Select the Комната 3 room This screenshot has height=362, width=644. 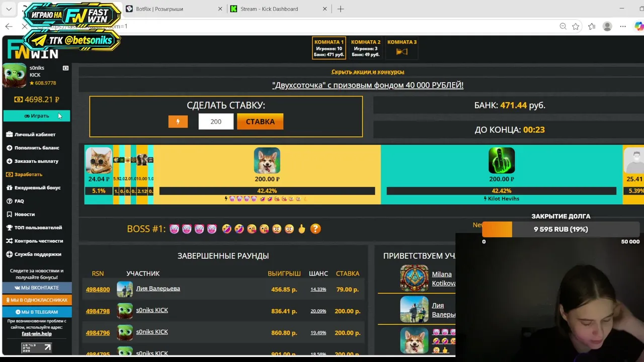(x=402, y=48)
